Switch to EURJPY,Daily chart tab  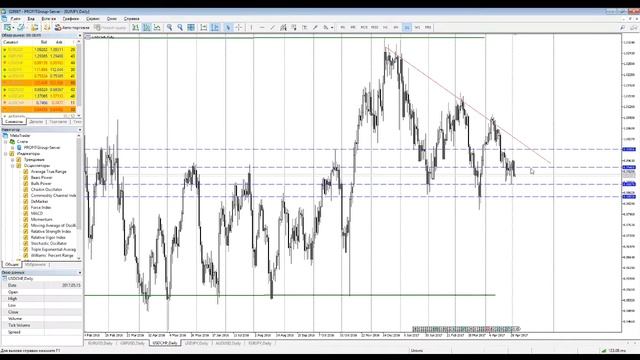(x=260, y=343)
